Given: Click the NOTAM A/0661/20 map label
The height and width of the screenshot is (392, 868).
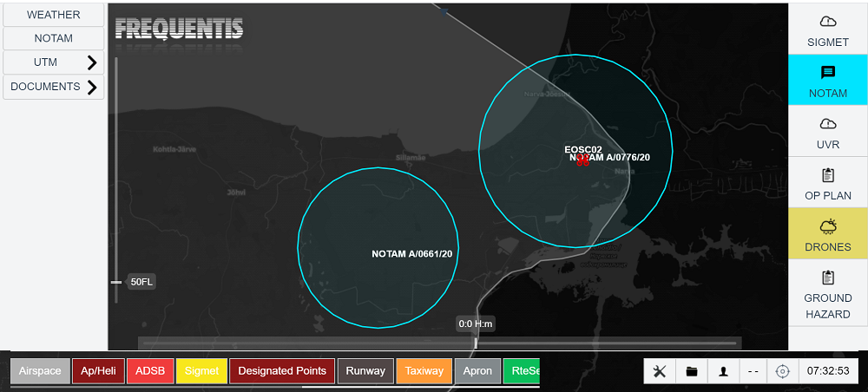Looking at the screenshot, I should [x=411, y=254].
